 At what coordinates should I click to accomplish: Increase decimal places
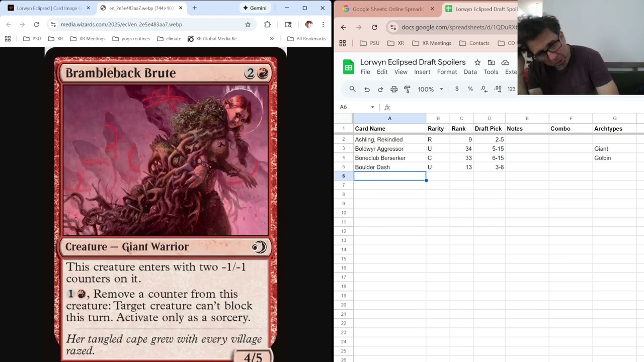pos(498,89)
